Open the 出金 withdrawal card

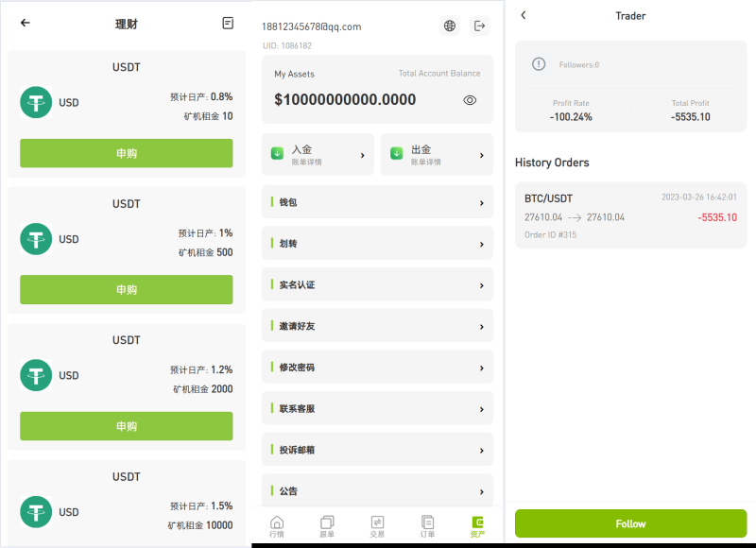coord(437,154)
